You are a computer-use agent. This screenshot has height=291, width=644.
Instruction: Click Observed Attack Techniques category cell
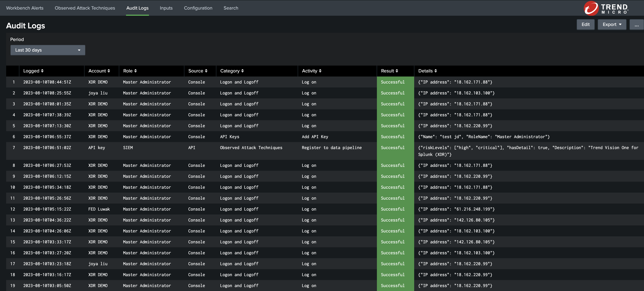click(x=251, y=148)
